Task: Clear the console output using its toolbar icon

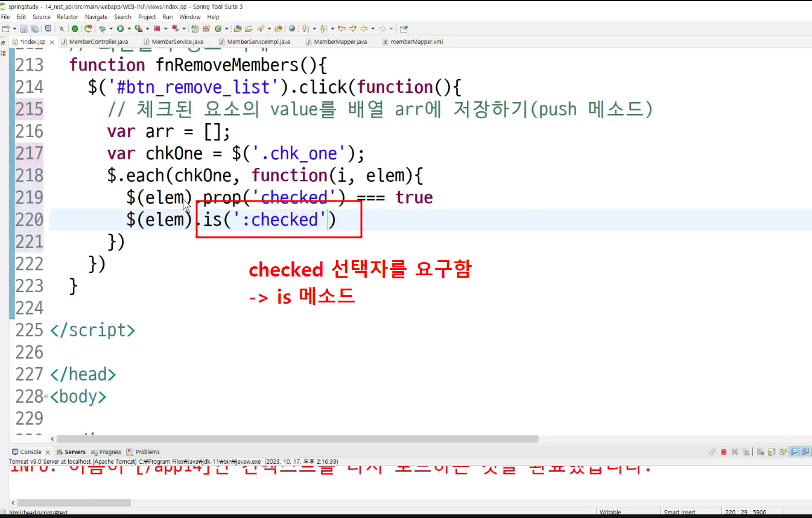Action: pyautogui.click(x=761, y=452)
